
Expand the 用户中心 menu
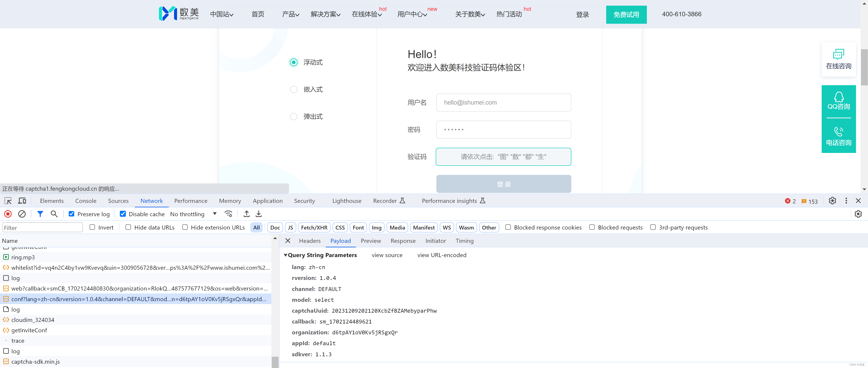(x=412, y=14)
